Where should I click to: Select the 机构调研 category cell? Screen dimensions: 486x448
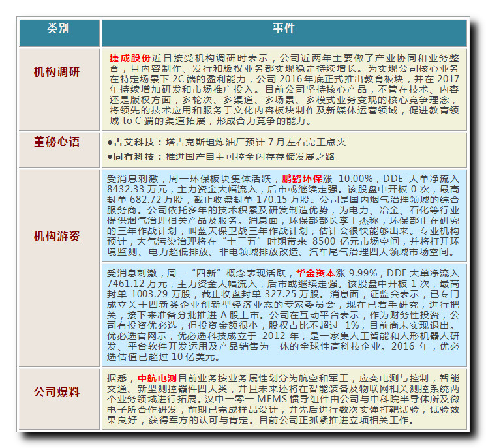[59, 89]
